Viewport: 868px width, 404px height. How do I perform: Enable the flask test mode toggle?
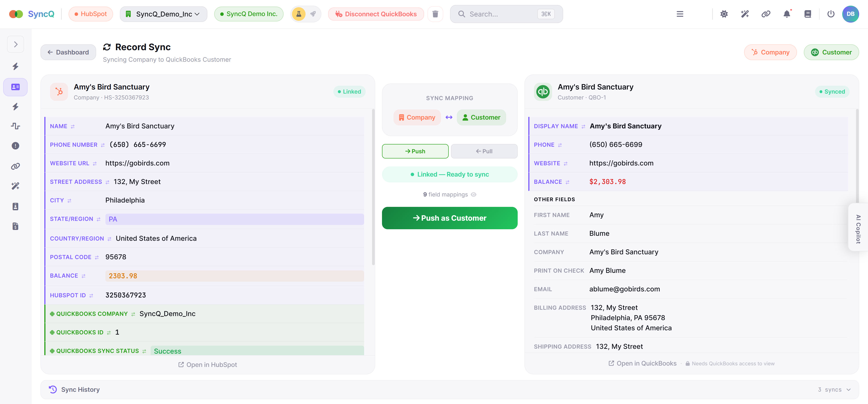[299, 14]
